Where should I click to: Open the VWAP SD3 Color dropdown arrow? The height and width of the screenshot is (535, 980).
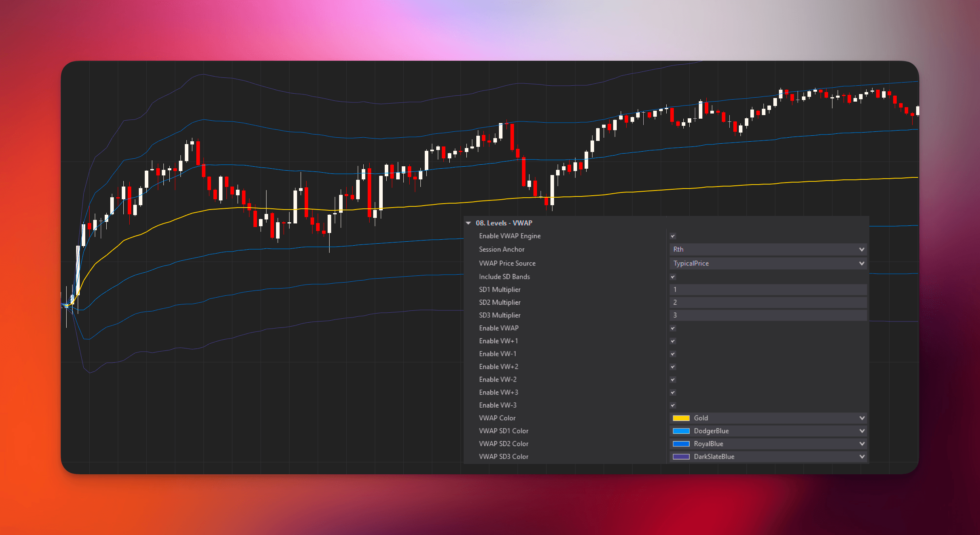[861, 456]
